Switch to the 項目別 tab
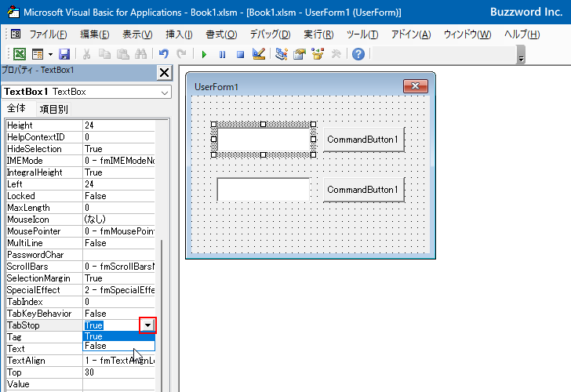The height and width of the screenshot is (392, 571). click(x=53, y=109)
